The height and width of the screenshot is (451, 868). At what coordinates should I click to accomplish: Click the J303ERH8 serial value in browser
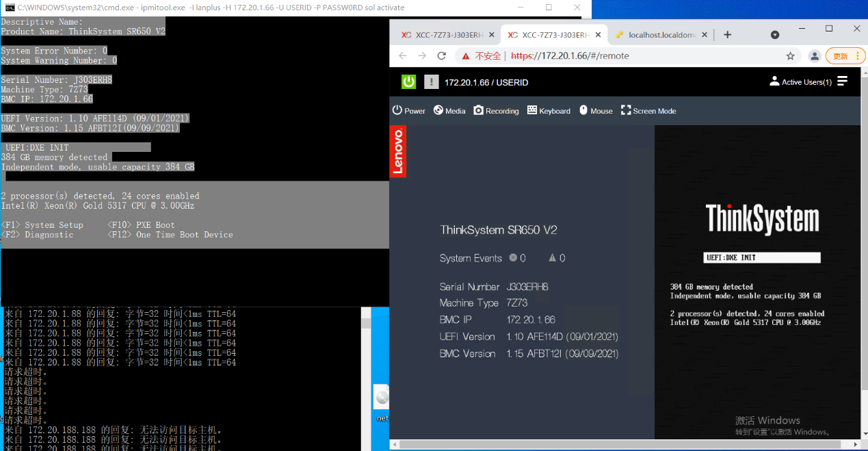[527, 287]
